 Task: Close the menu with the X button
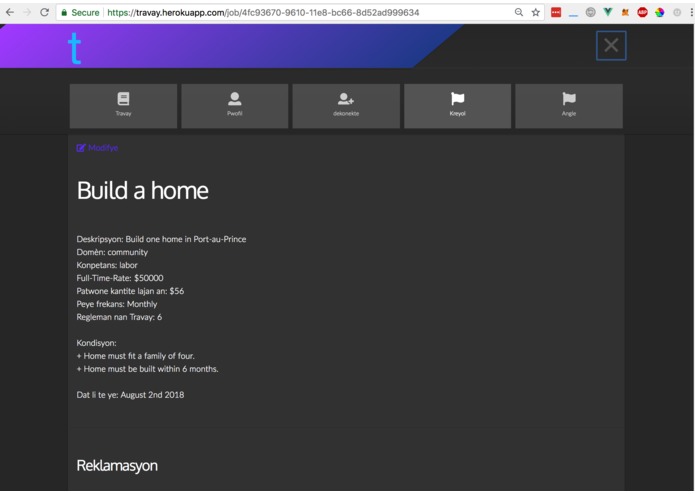[611, 45]
